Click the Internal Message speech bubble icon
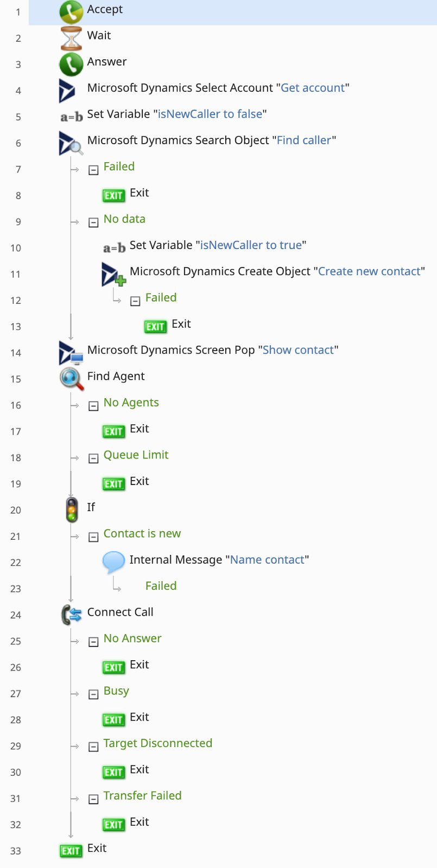437x868 pixels. pyautogui.click(x=113, y=562)
